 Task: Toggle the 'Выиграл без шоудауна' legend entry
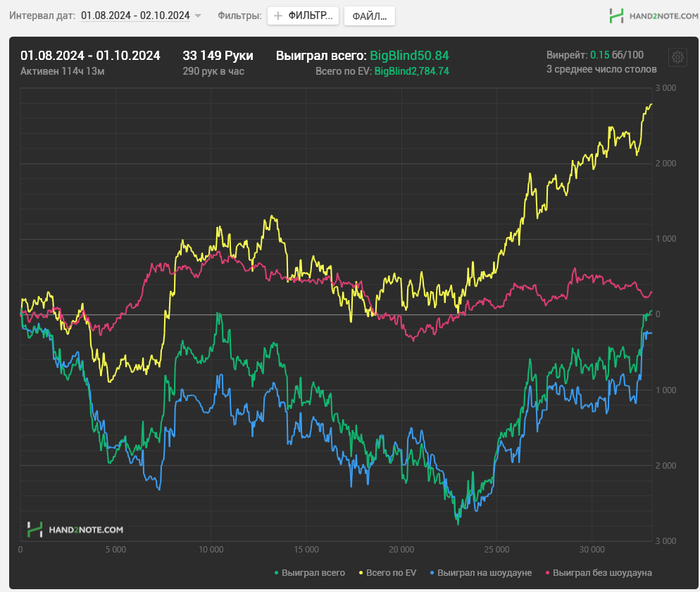click(x=599, y=573)
